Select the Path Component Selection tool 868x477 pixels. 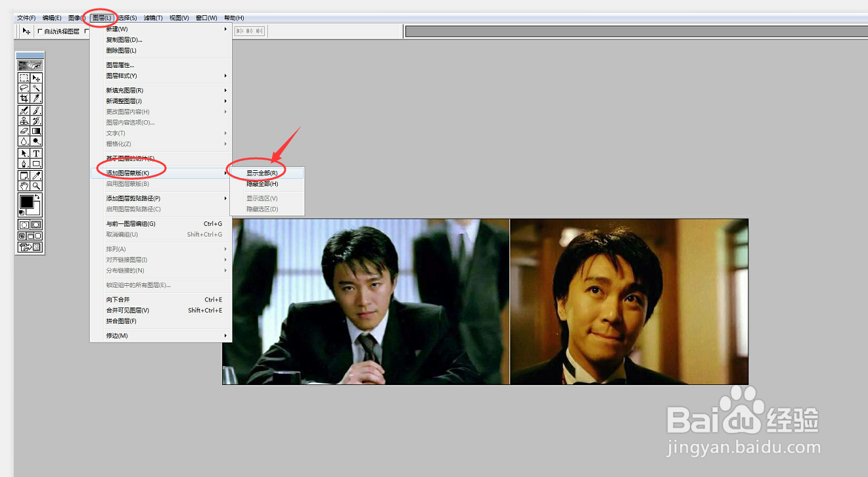click(x=24, y=153)
